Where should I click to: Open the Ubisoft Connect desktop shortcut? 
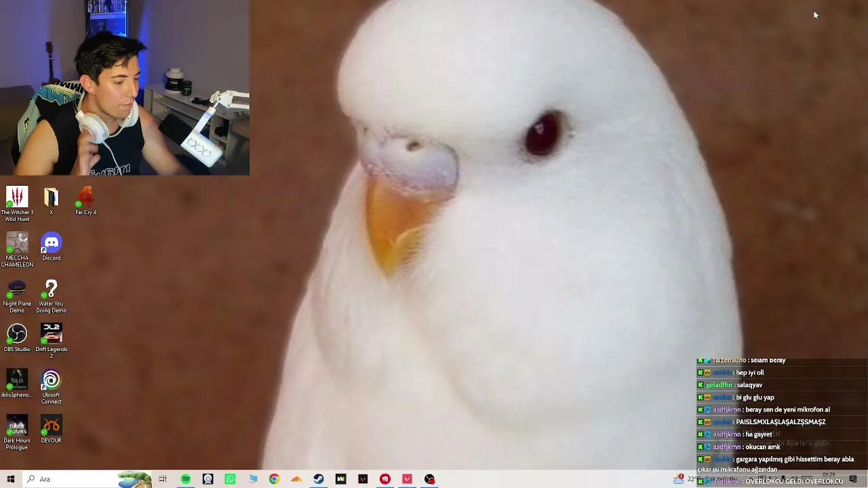(51, 387)
